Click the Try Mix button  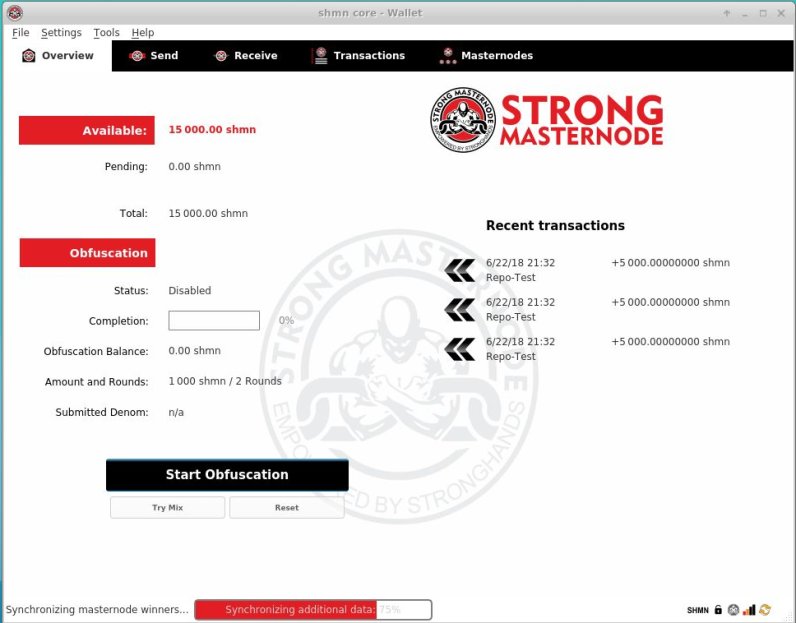coord(168,507)
